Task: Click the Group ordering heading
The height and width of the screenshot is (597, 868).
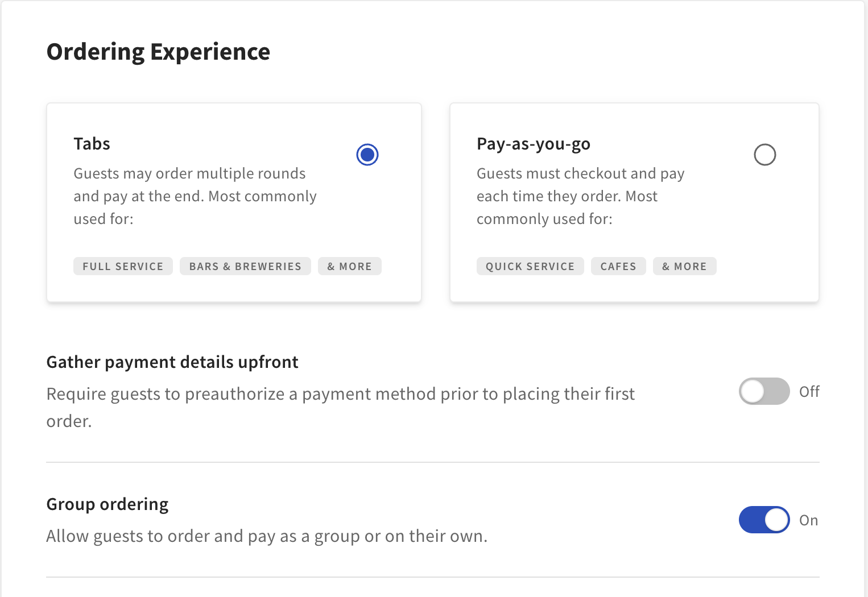Action: (x=107, y=504)
